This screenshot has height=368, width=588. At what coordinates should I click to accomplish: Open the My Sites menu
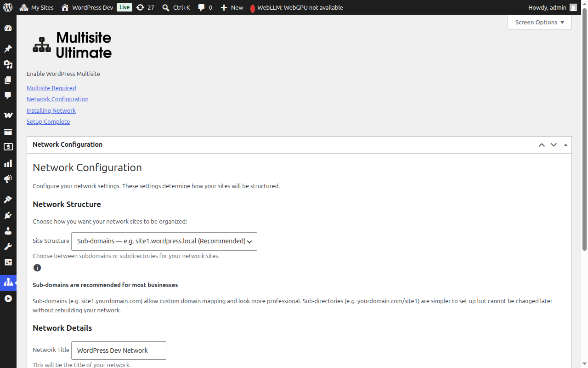(x=36, y=7)
